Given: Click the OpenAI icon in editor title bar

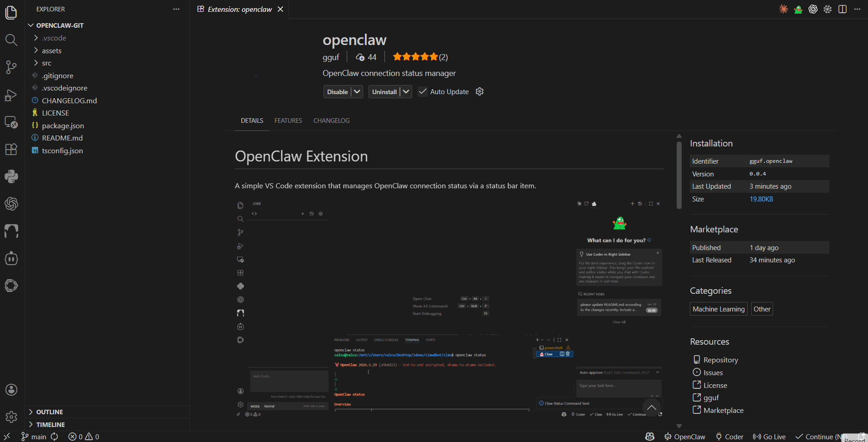Looking at the screenshot, I should [x=813, y=9].
